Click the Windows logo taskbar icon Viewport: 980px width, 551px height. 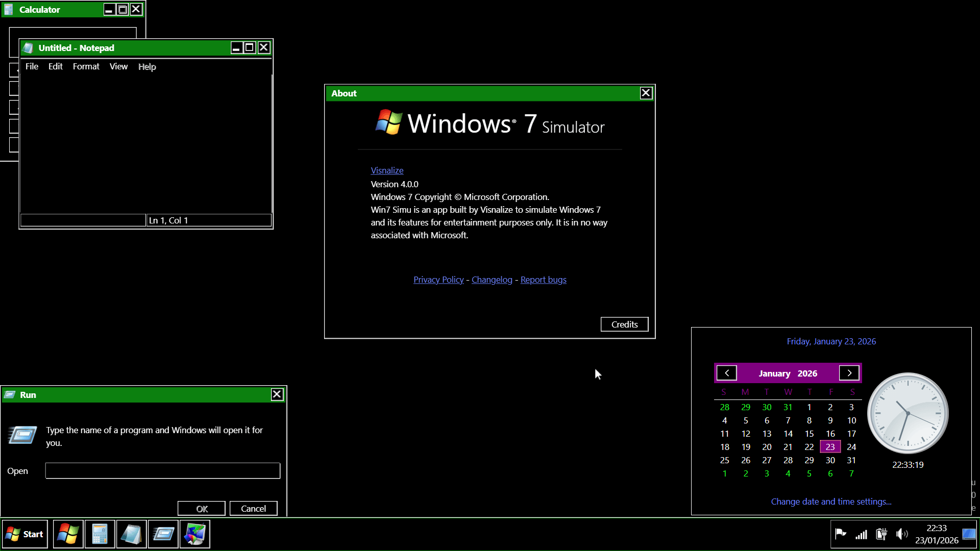pos(68,534)
